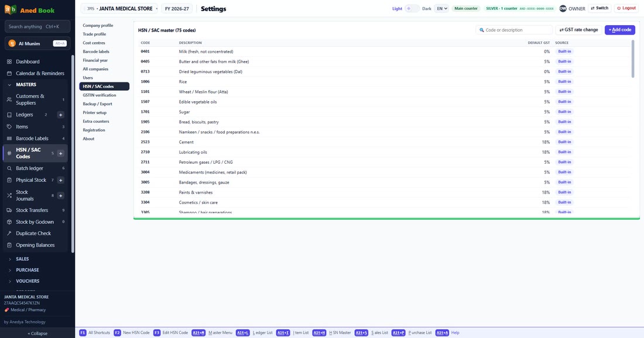
Task: Click the Add code button
Action: [x=620, y=30]
